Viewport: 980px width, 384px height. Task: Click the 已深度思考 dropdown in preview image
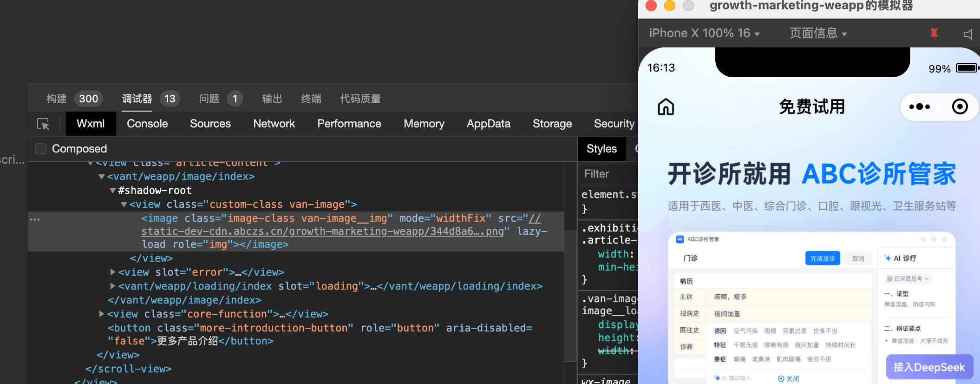pos(908,279)
